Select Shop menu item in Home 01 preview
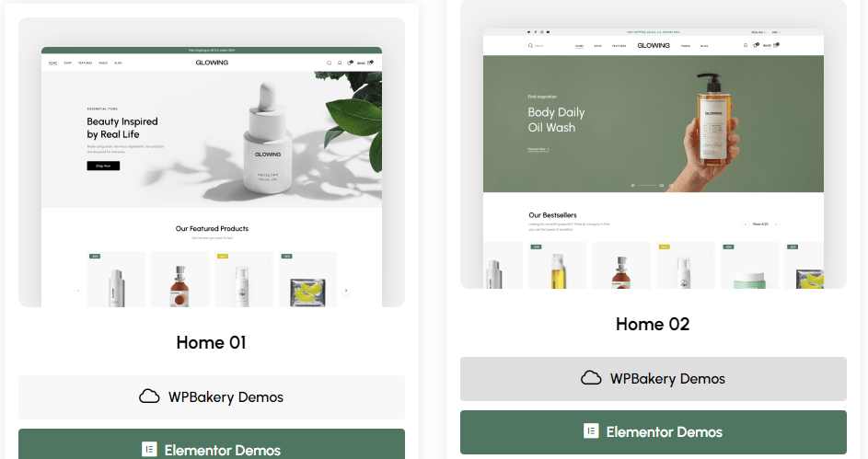Screen dimensions: 868x459 pos(67,63)
